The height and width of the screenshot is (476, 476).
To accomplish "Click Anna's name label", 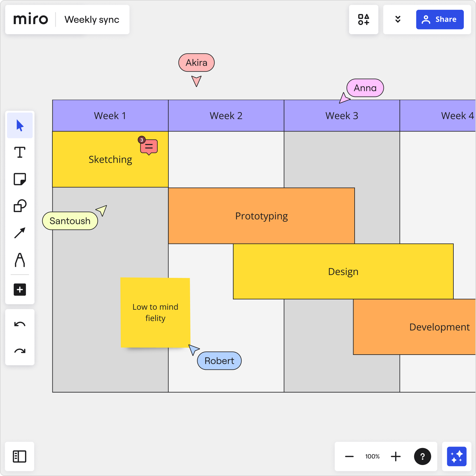I will (365, 88).
